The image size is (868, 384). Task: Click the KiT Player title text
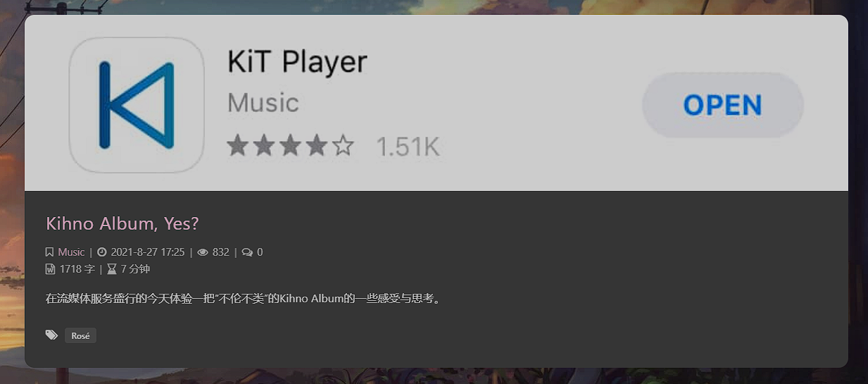tap(297, 62)
